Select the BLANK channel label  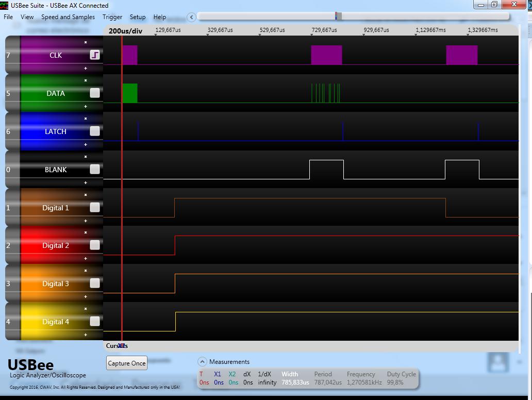(x=56, y=170)
